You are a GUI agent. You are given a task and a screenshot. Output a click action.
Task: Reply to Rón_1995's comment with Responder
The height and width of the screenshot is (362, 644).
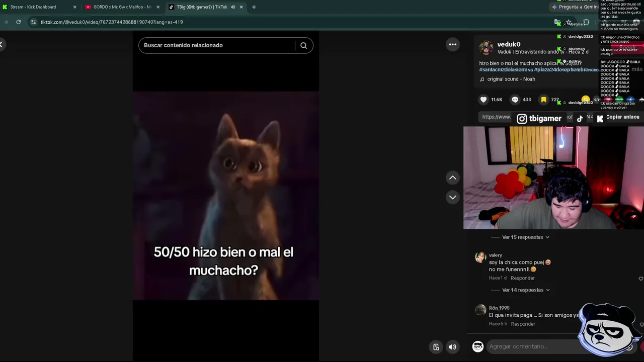click(523, 324)
